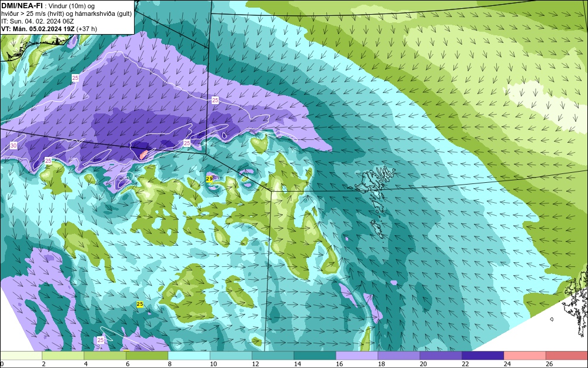Screen dimensions: 588x368
Task: Click the "16" tick label on the legend
Action: (x=339, y=364)
